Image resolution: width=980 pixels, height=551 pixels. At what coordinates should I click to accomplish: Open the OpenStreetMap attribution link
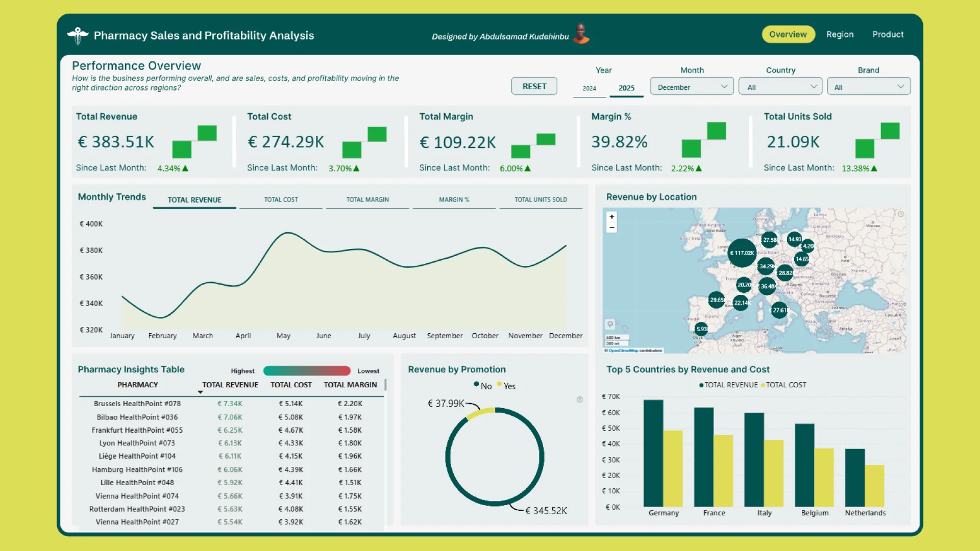coord(623,350)
